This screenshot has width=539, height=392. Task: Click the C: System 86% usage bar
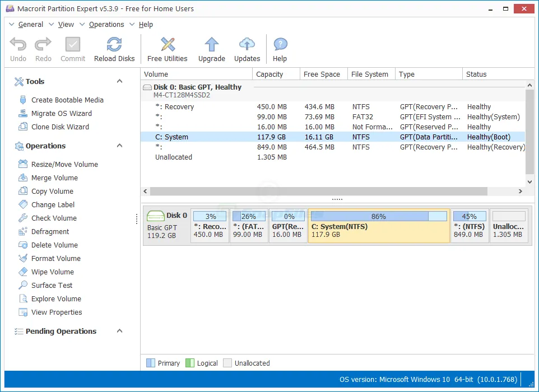[379, 216]
